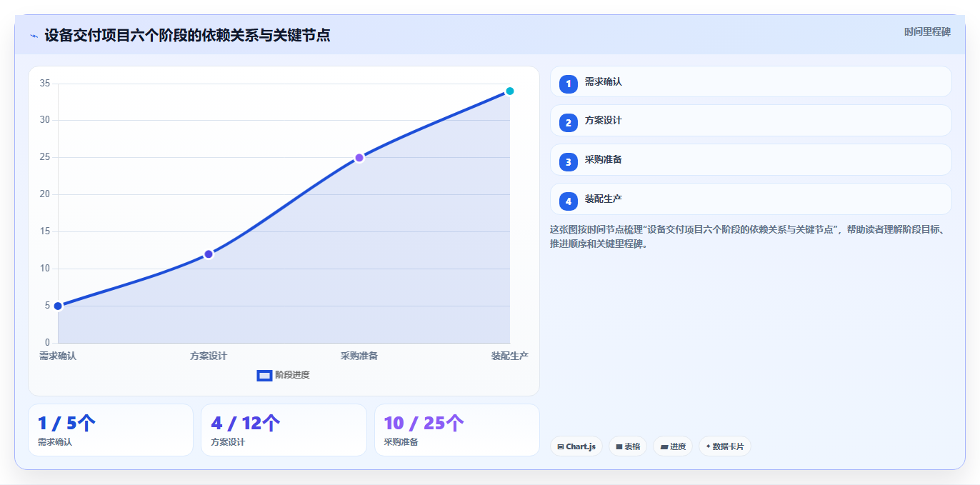980x485 pixels.
Task: Click the title 设备交付项目六个阶段的依赖关系与关键节点
Action: point(187,36)
